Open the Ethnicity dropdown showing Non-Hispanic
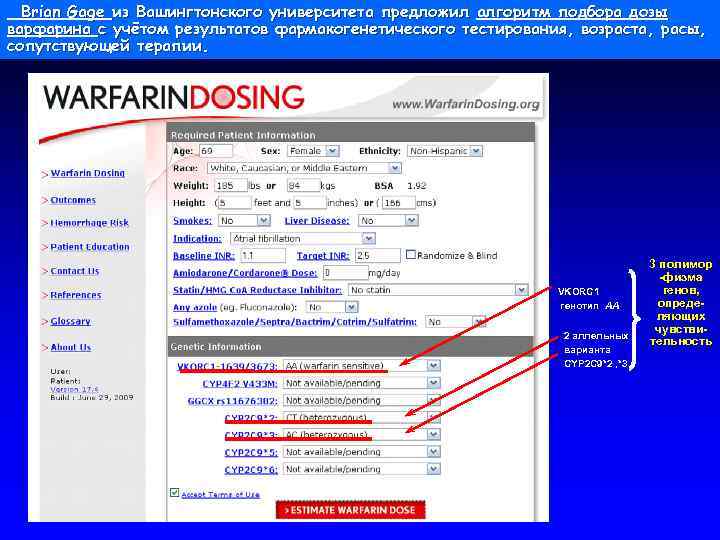The width and height of the screenshot is (720, 540). (x=444, y=151)
